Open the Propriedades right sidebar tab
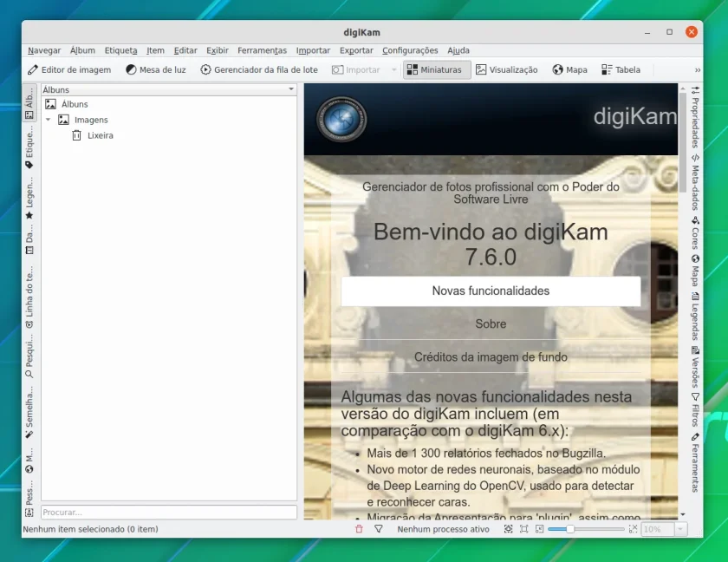Screen dimensions: 728x562 point(695,117)
